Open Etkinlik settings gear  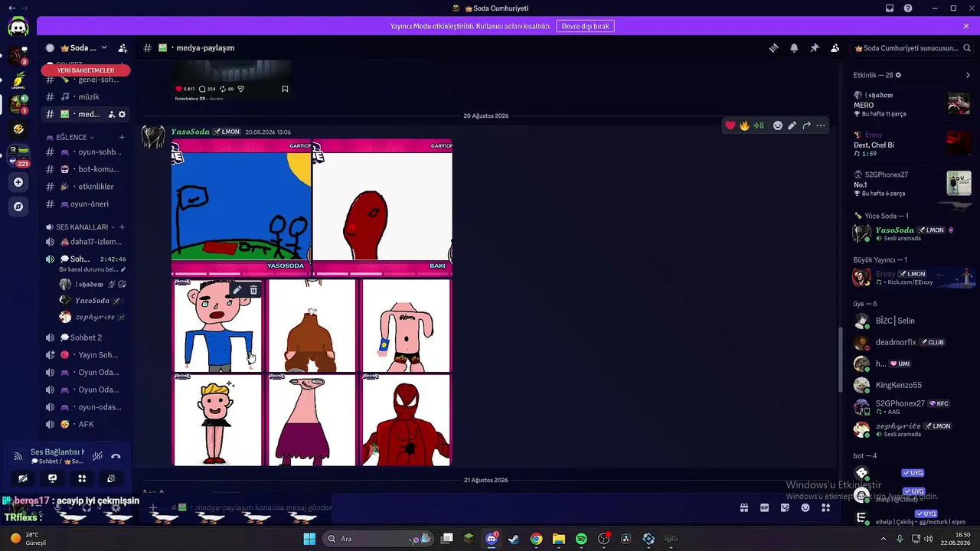pyautogui.click(x=898, y=75)
